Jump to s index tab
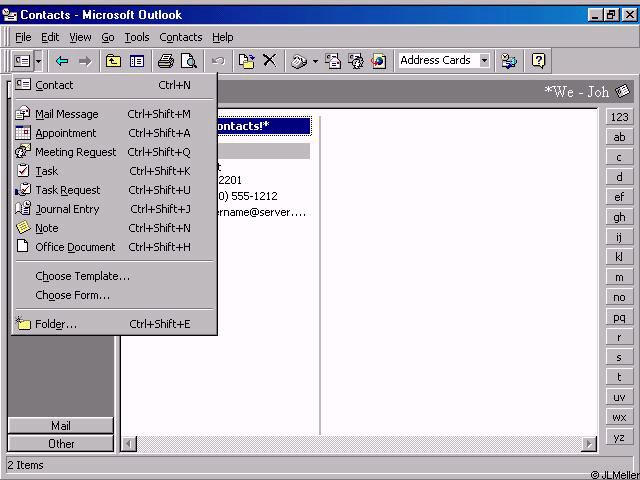Image resolution: width=640 pixels, height=480 pixels. point(619,357)
